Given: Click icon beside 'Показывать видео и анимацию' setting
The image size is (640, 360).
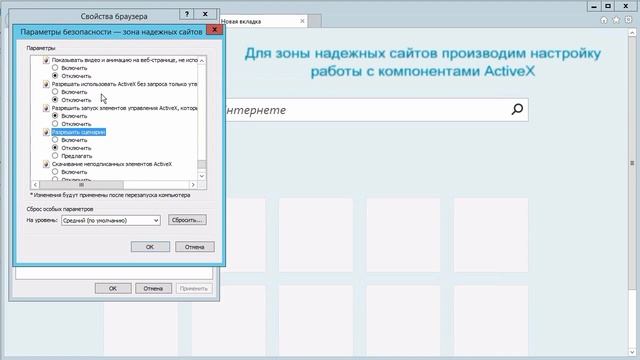Looking at the screenshot, I should pyautogui.click(x=46, y=60).
